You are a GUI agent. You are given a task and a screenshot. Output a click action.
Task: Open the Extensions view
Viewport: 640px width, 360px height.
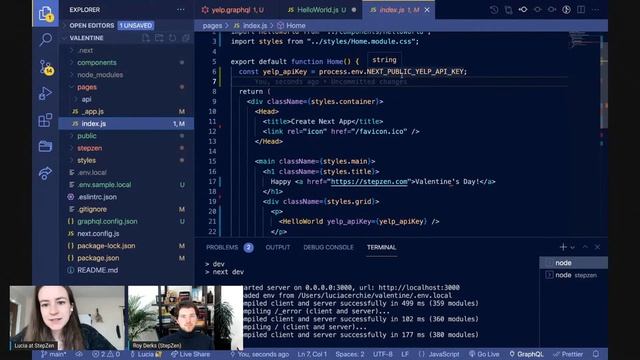[45, 120]
